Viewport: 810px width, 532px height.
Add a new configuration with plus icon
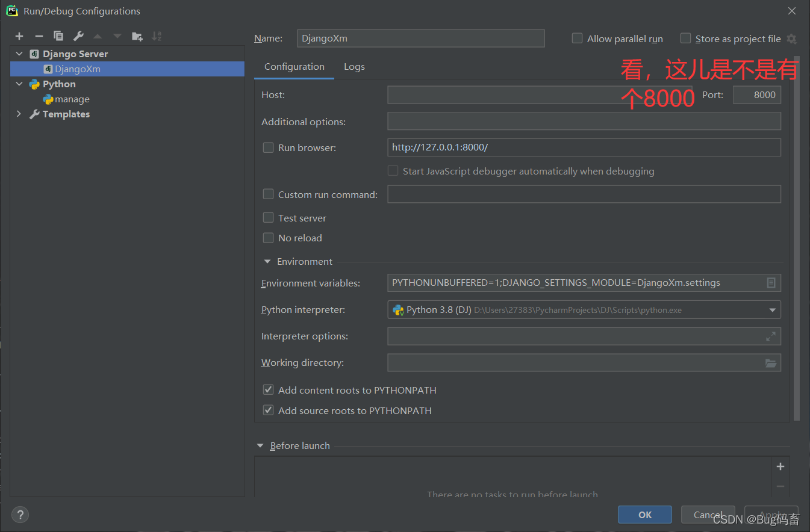coord(19,37)
